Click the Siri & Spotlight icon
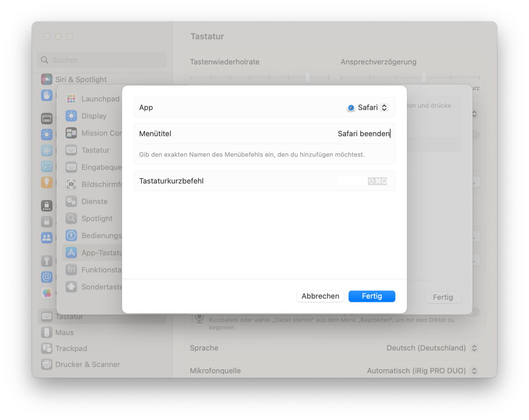 47,79
